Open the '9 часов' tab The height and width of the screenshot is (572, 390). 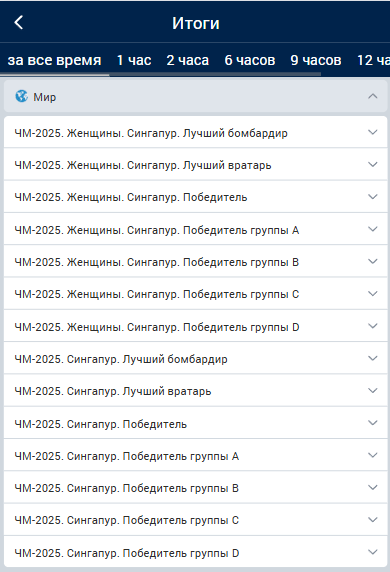[316, 60]
